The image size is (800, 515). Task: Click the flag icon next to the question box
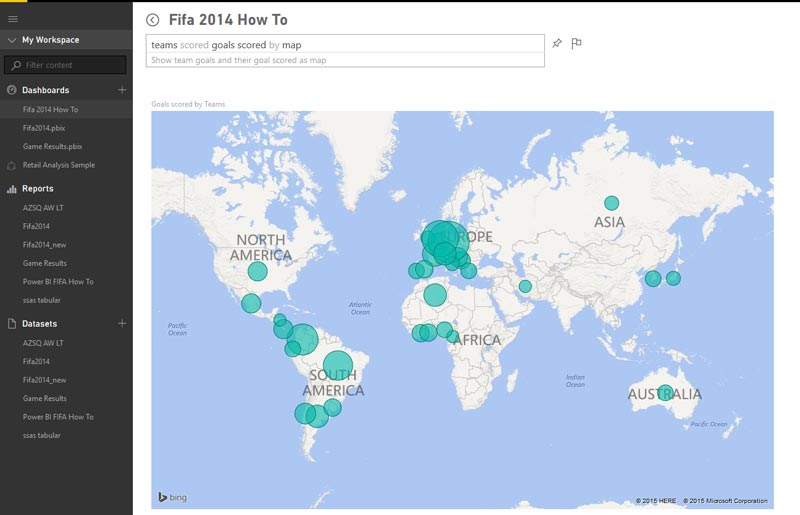[x=576, y=43]
